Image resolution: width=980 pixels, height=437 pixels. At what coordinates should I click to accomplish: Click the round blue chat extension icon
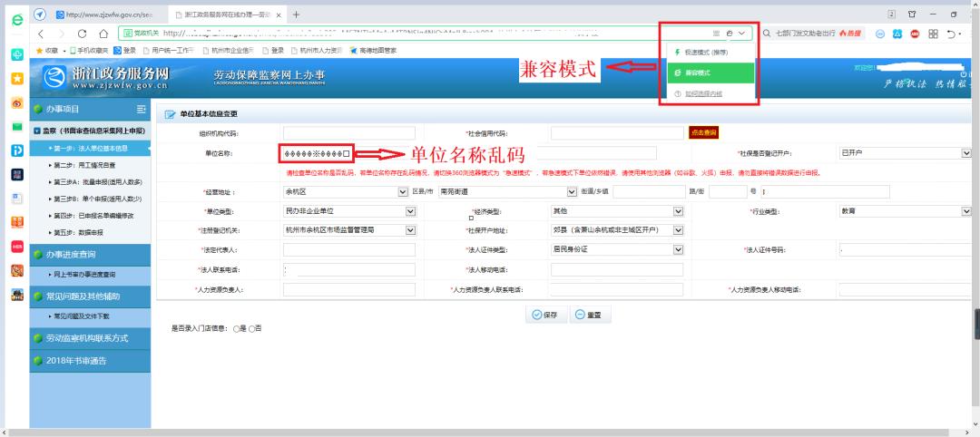point(880,34)
